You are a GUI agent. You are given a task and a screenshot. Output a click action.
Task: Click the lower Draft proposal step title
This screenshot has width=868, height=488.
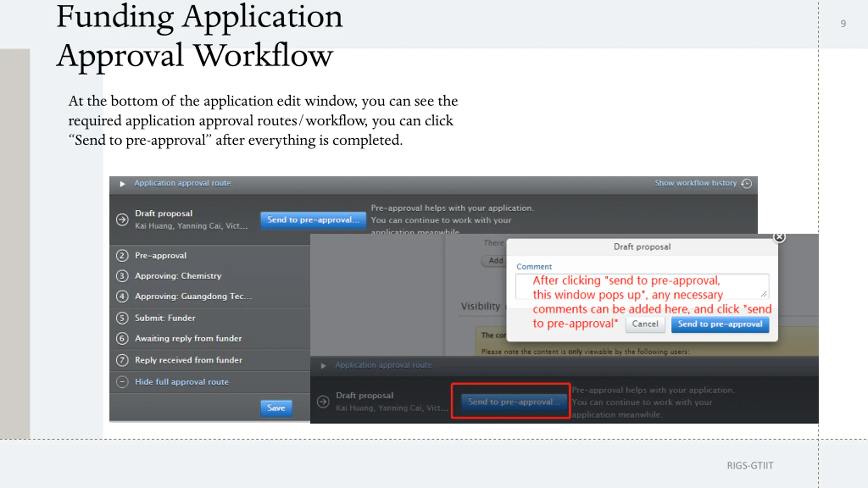click(364, 395)
